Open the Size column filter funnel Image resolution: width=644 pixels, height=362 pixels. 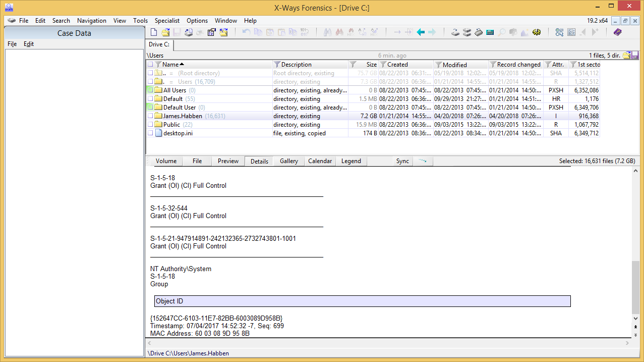(353, 65)
